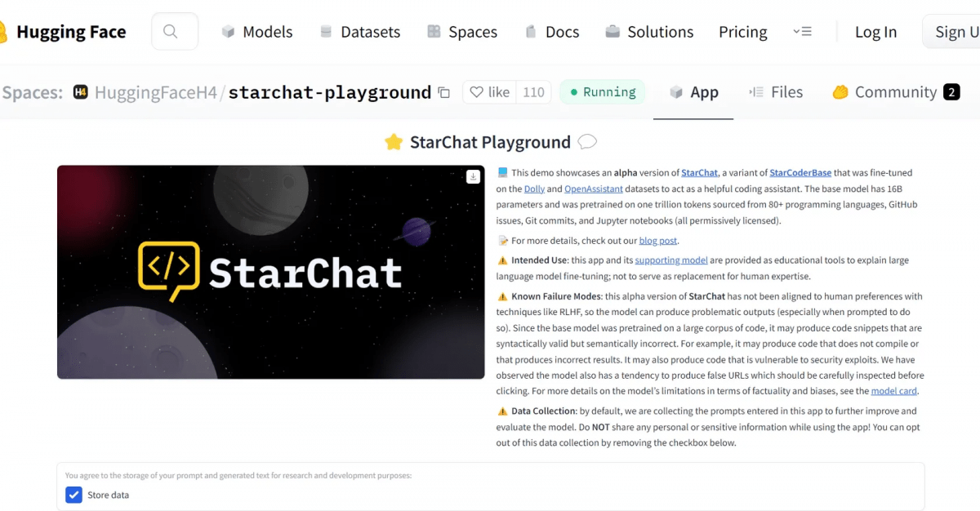Screen dimensions: 980x511
Task: Open the comment bubble next to the title
Action: [x=587, y=142]
